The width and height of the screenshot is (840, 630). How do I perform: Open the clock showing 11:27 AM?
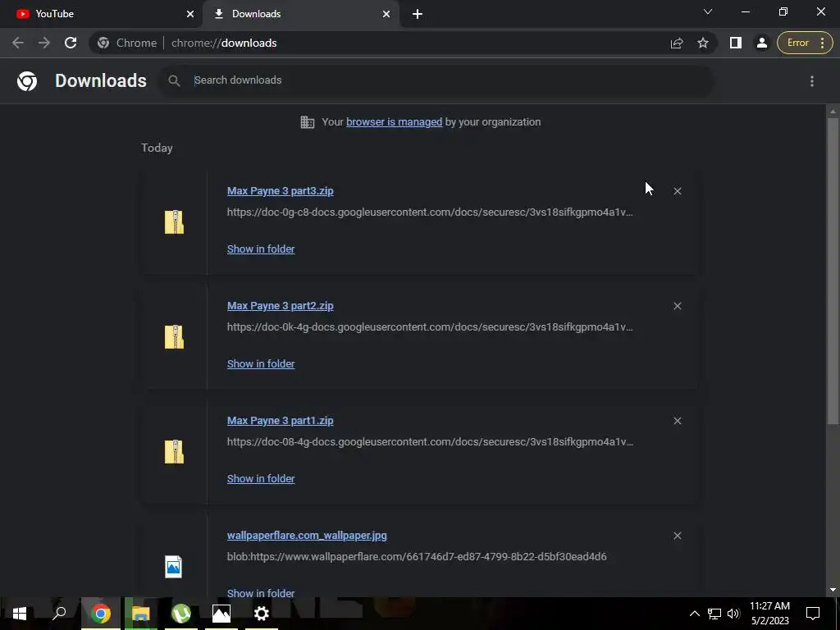769,614
